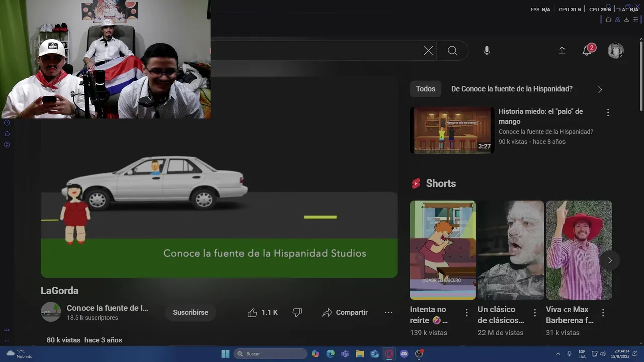Viewport: 644px width, 362px height.
Task: Open options menu for Historia miedo video
Action: coord(608,113)
